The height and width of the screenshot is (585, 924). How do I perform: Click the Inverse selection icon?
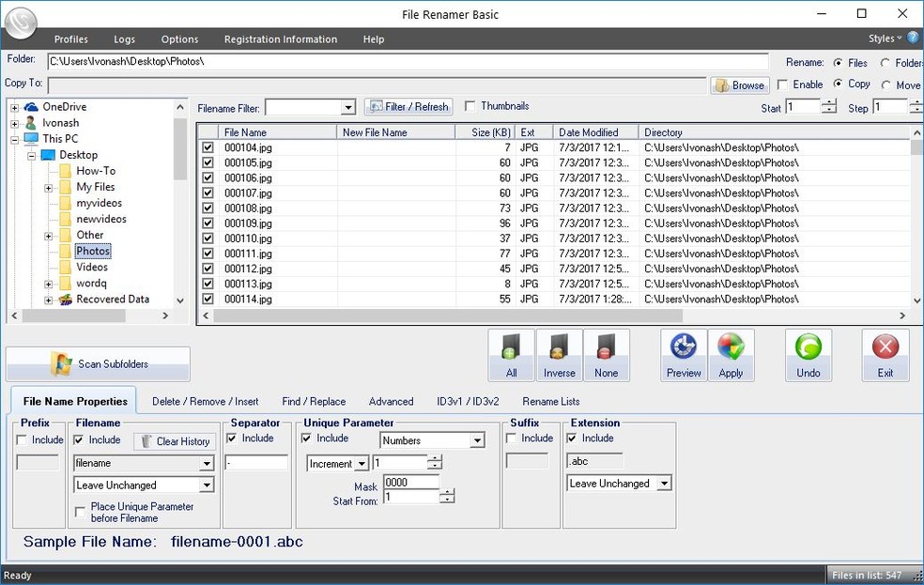[x=559, y=355]
